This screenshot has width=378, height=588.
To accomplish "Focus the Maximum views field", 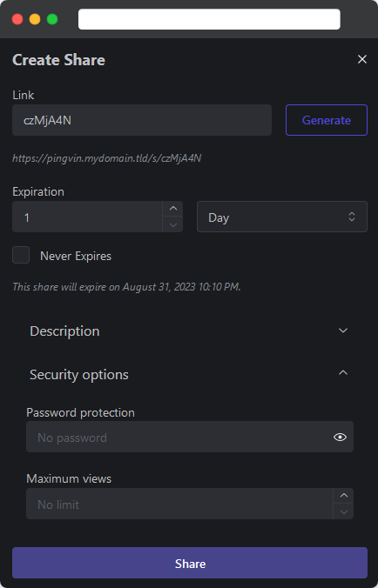I will pos(179,504).
